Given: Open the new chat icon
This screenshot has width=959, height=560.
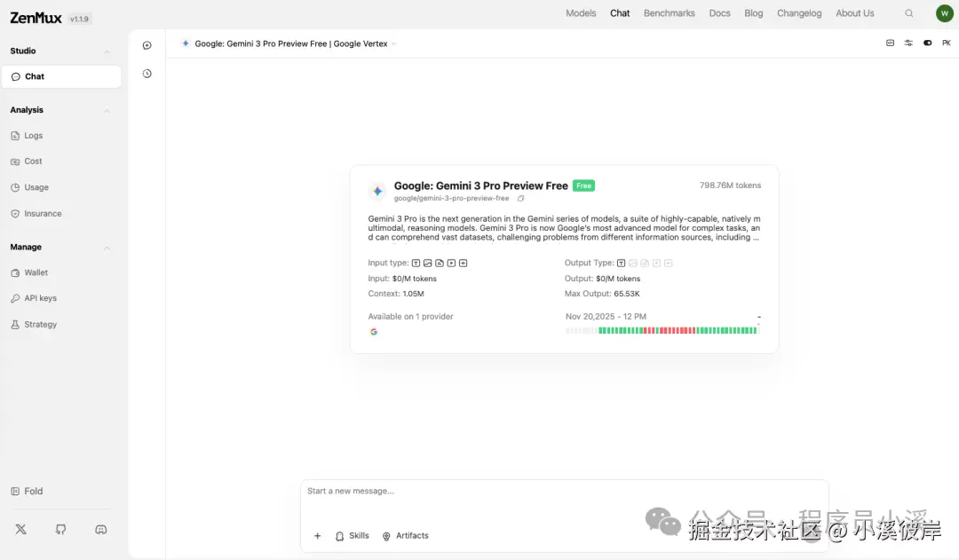Looking at the screenshot, I should [x=147, y=45].
